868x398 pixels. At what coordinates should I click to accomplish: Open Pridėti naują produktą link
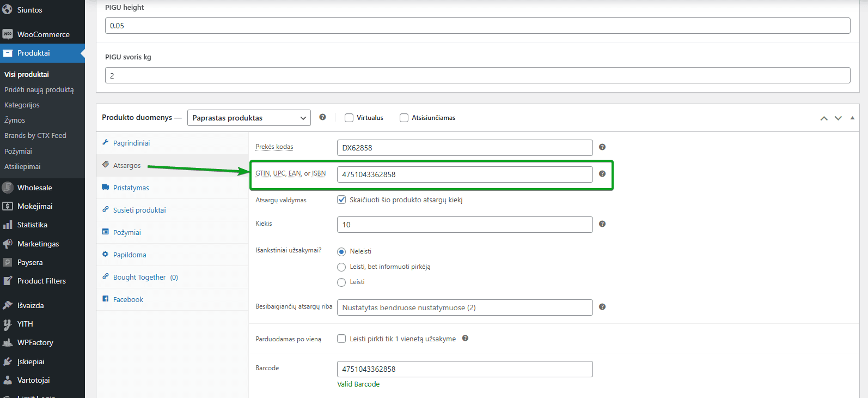pos(39,89)
